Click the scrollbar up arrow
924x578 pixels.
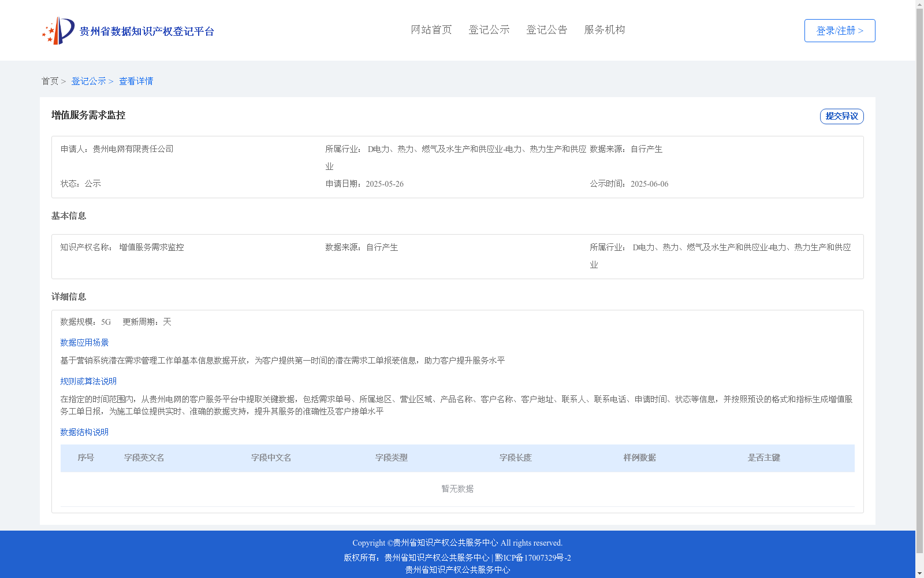919,4
